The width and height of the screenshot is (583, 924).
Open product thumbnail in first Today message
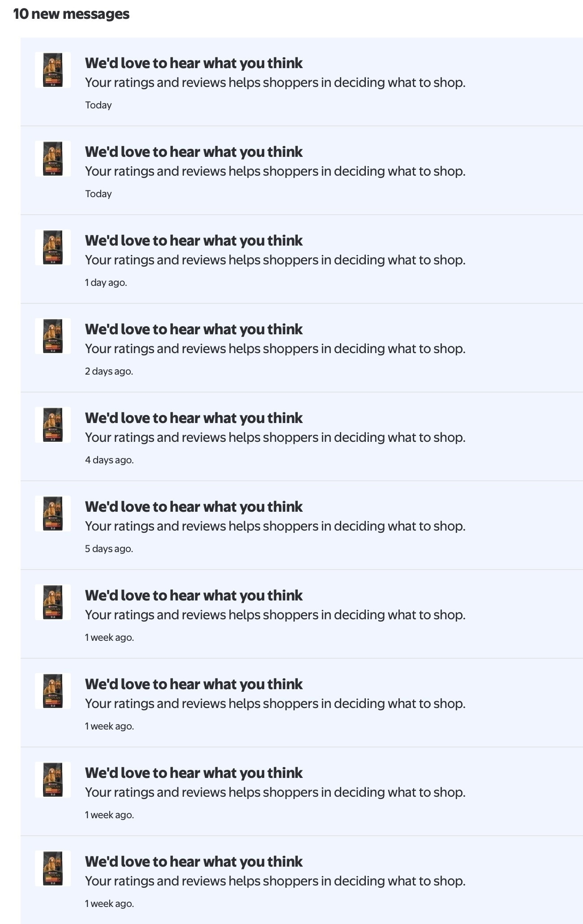(53, 70)
